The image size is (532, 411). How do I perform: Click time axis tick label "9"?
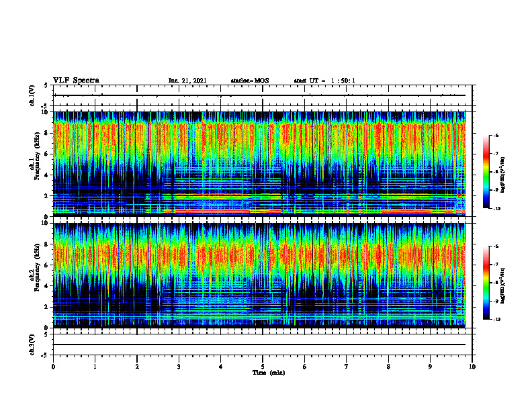[x=430, y=367]
